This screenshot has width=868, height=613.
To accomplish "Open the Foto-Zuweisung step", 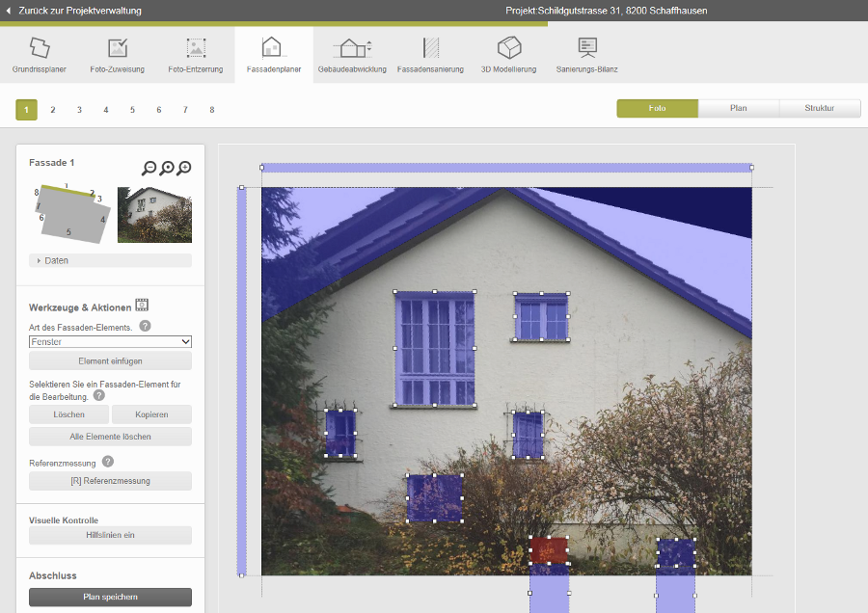I will point(117,55).
